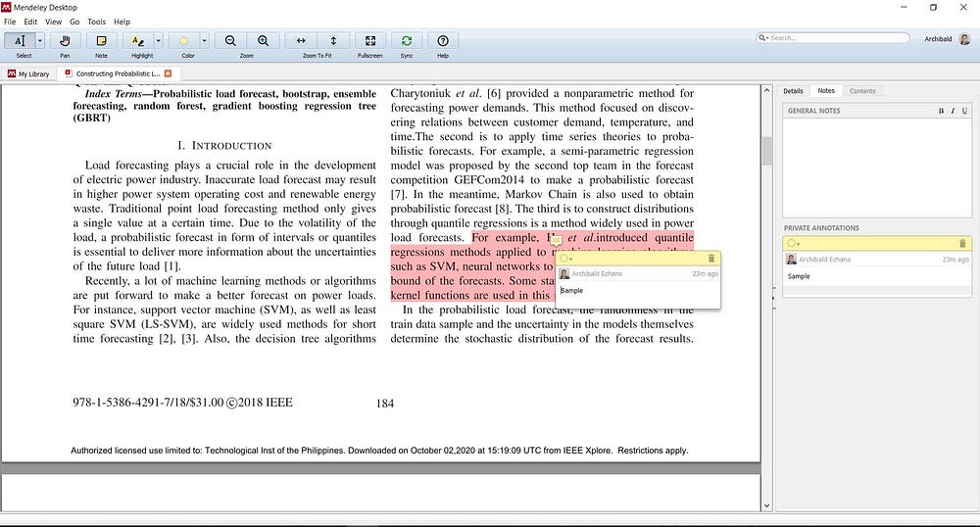
Task: Sync the library with the Sync button
Action: pos(406,41)
